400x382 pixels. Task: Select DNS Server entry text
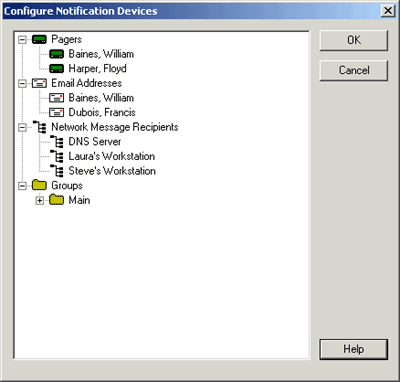[x=95, y=142]
